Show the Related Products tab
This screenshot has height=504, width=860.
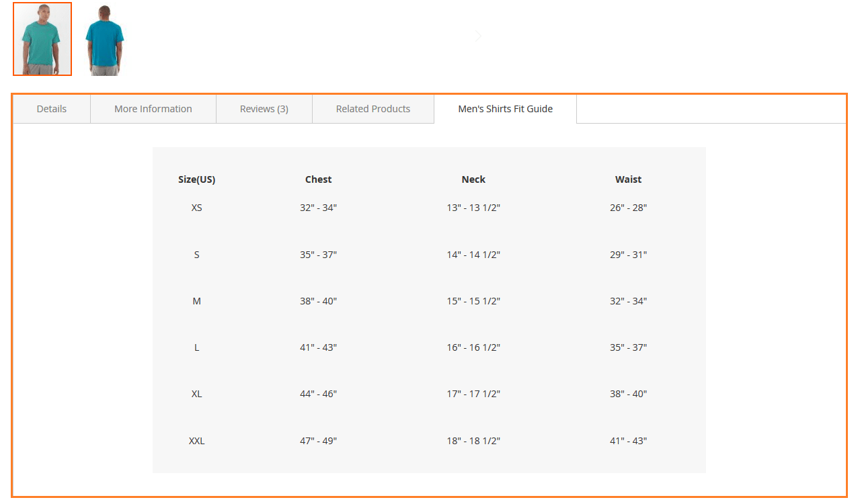pos(373,109)
